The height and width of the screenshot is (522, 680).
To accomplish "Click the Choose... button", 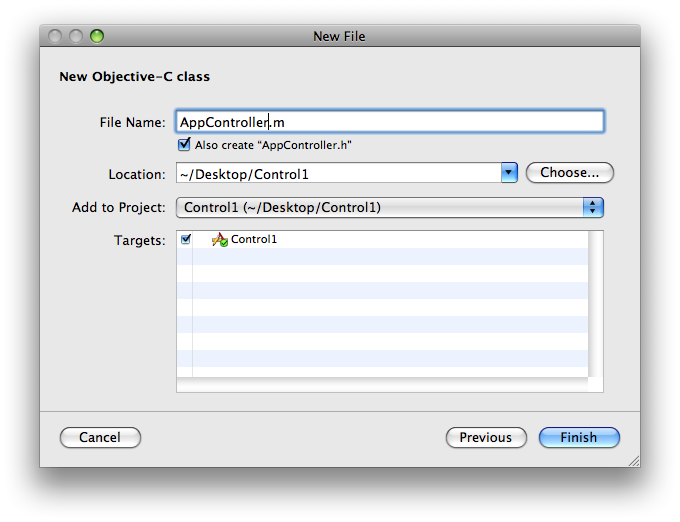I will pos(570,173).
